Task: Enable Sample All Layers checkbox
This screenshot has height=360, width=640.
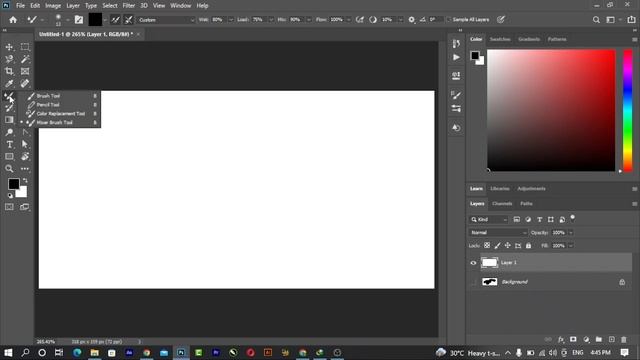Action: click(449, 20)
